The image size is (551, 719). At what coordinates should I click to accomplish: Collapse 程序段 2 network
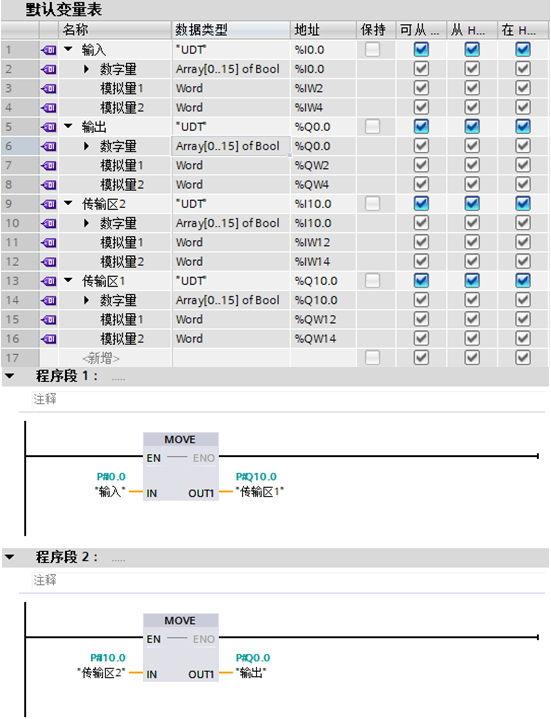tap(9, 557)
